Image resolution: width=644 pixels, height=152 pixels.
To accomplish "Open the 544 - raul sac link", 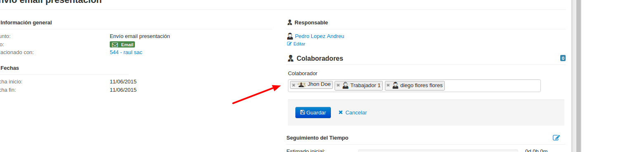I will (126, 52).
